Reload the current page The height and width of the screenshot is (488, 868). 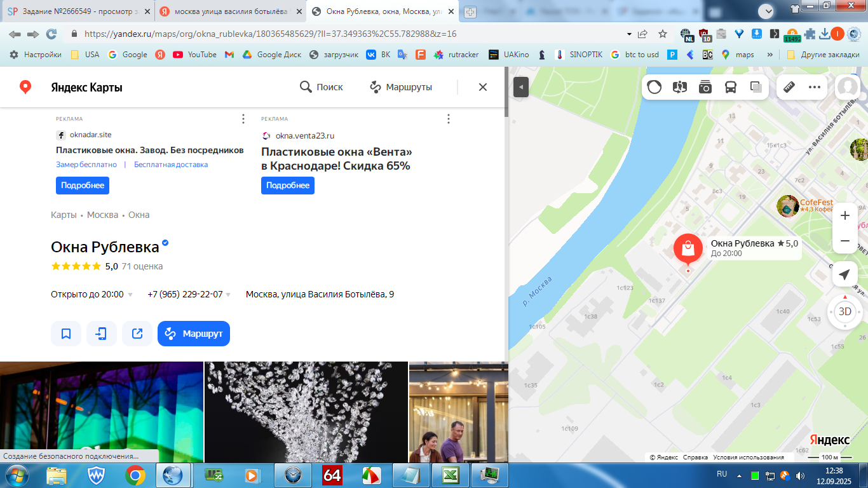coord(51,34)
